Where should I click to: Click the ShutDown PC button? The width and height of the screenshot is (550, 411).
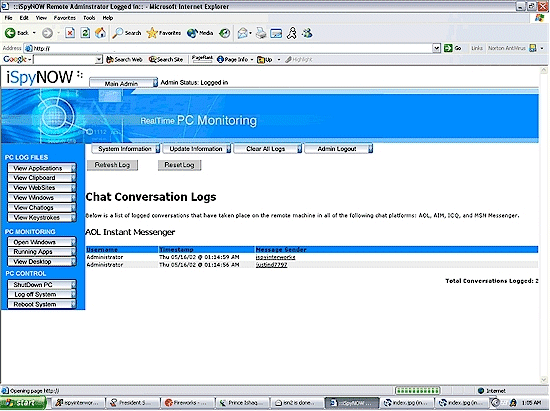coord(41,284)
